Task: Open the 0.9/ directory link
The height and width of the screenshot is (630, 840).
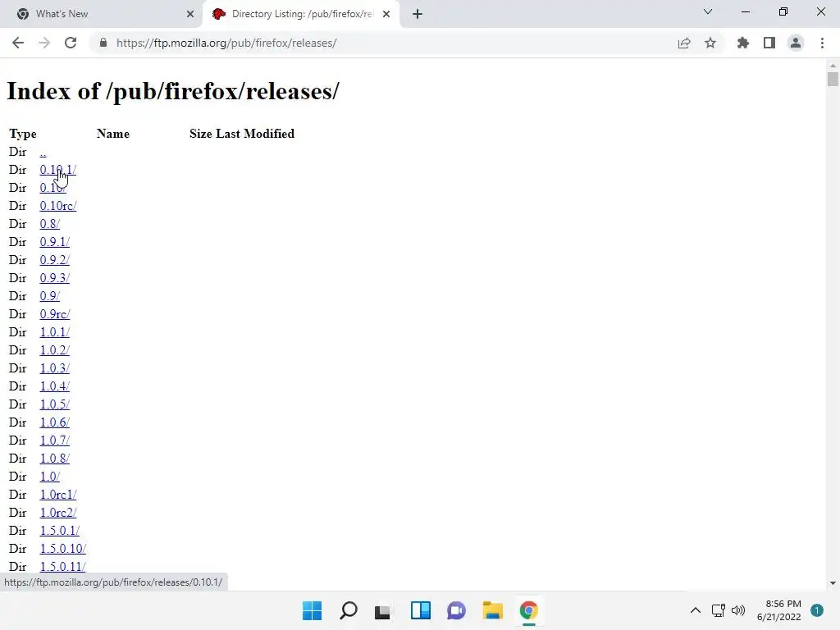Action: point(50,296)
